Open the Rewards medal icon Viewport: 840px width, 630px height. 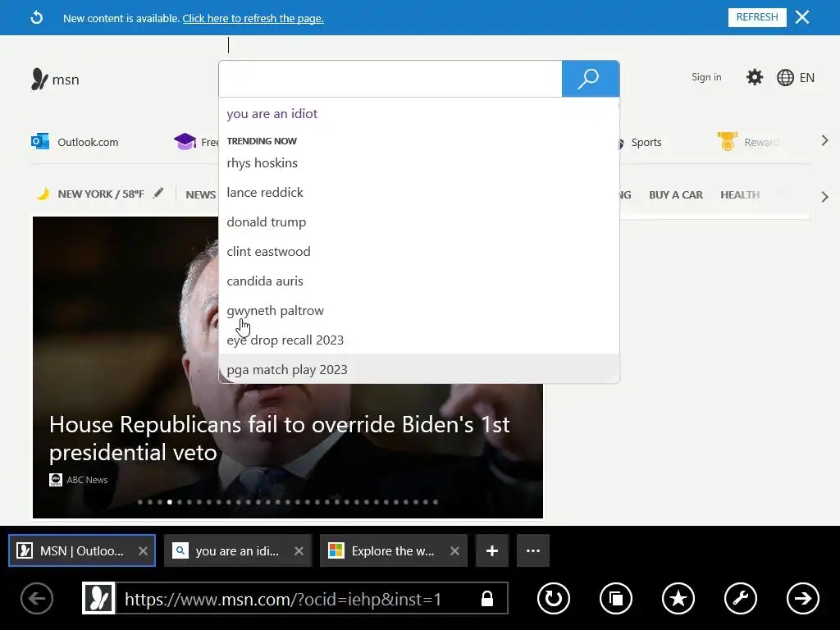point(728,141)
